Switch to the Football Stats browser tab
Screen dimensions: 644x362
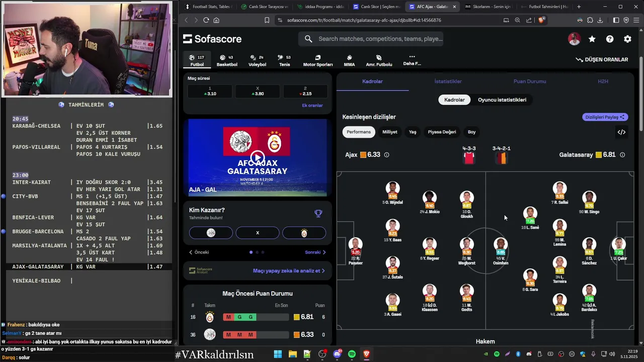click(208, 7)
